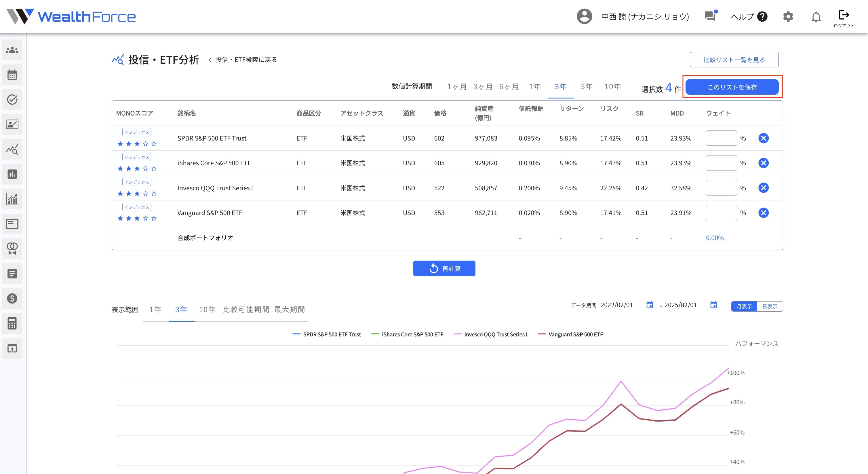This screenshot has width=868, height=474.
Task: Switch chart to 月表示 monthly view
Action: point(744,306)
